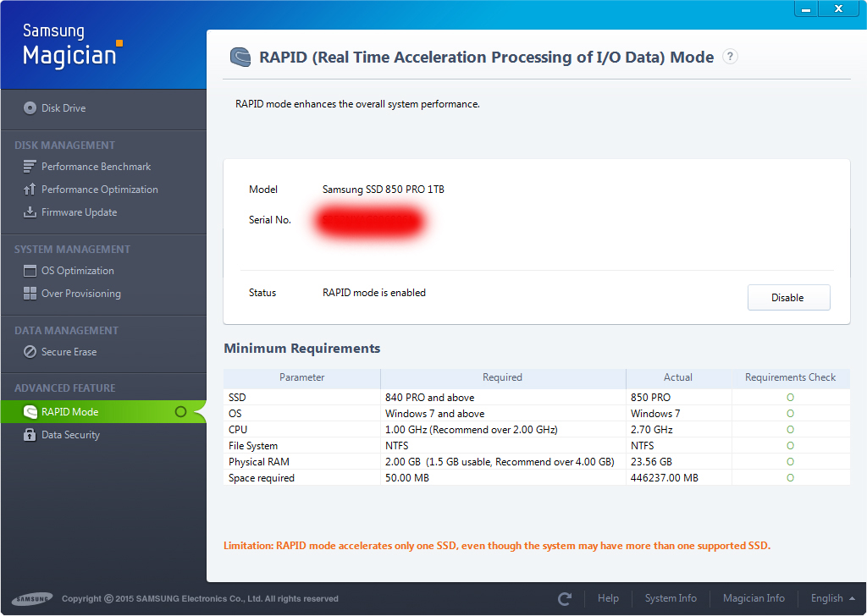Open the question mark help tooltip
This screenshot has width=867, height=616.
pos(730,57)
